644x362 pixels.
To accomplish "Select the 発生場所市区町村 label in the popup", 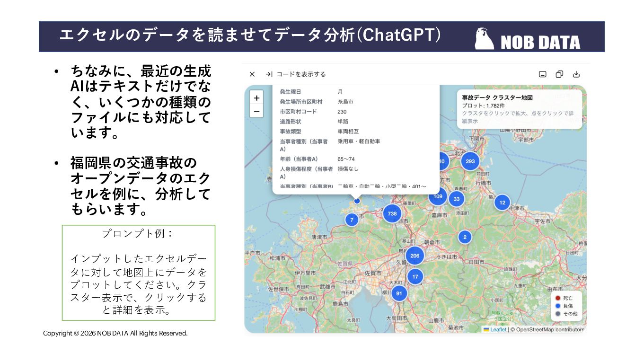I will (301, 102).
